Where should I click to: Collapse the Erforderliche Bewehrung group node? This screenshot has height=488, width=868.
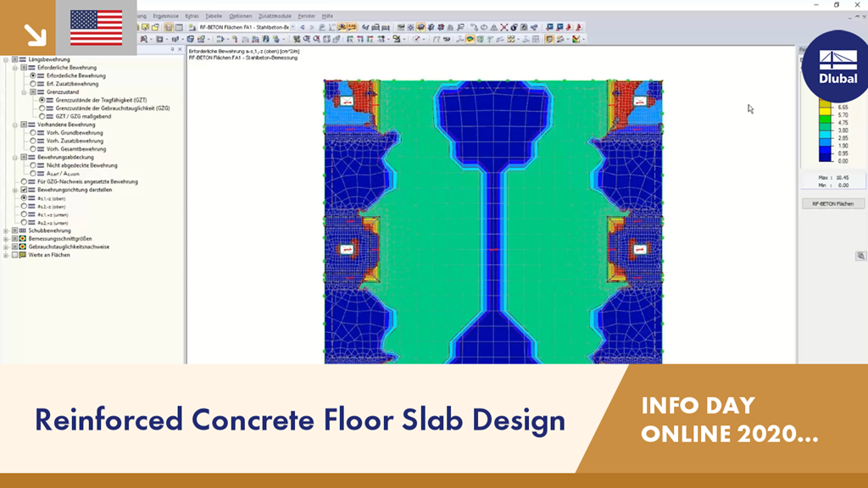tap(15, 68)
